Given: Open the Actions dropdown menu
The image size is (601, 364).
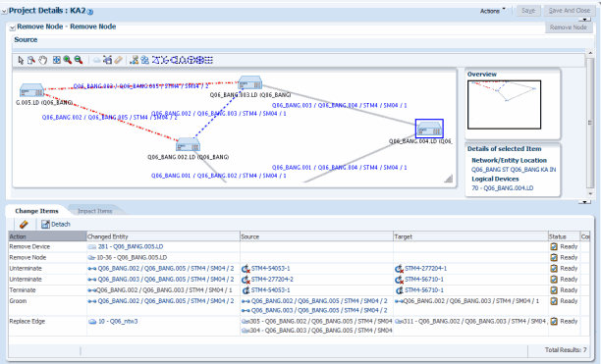Looking at the screenshot, I should [493, 11].
